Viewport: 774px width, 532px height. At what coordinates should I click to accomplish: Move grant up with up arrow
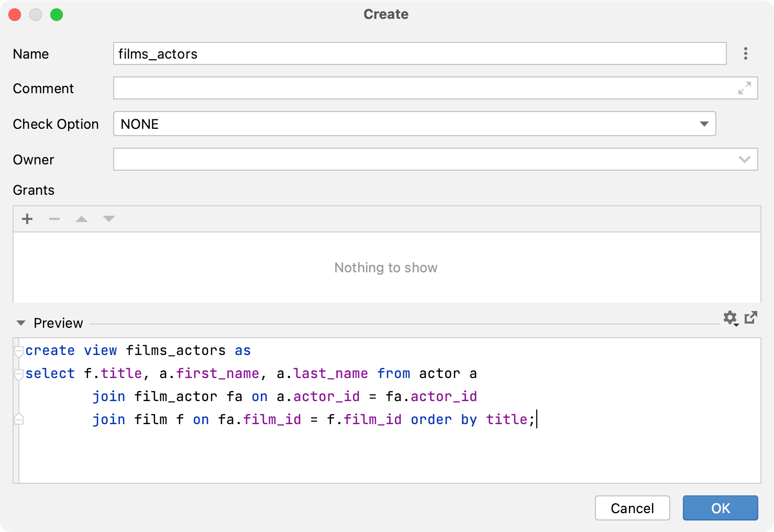coord(82,219)
